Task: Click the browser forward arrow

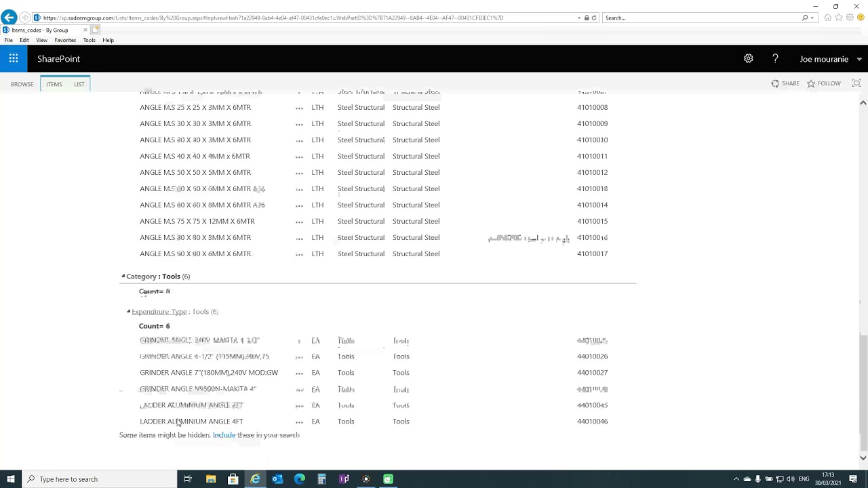Action: pyautogui.click(x=25, y=18)
